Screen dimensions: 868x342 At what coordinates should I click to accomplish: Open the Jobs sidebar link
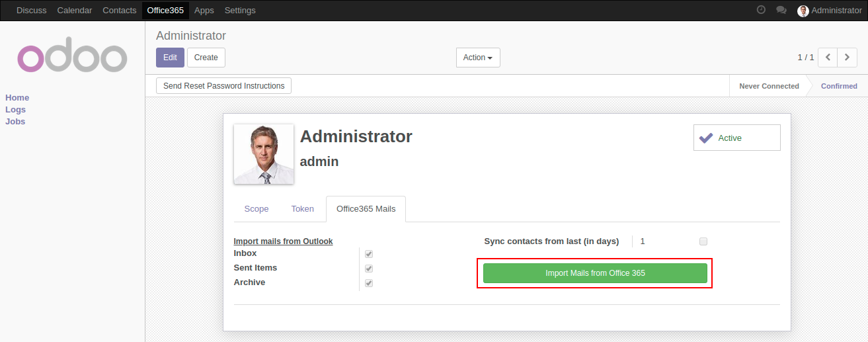pyautogui.click(x=15, y=121)
